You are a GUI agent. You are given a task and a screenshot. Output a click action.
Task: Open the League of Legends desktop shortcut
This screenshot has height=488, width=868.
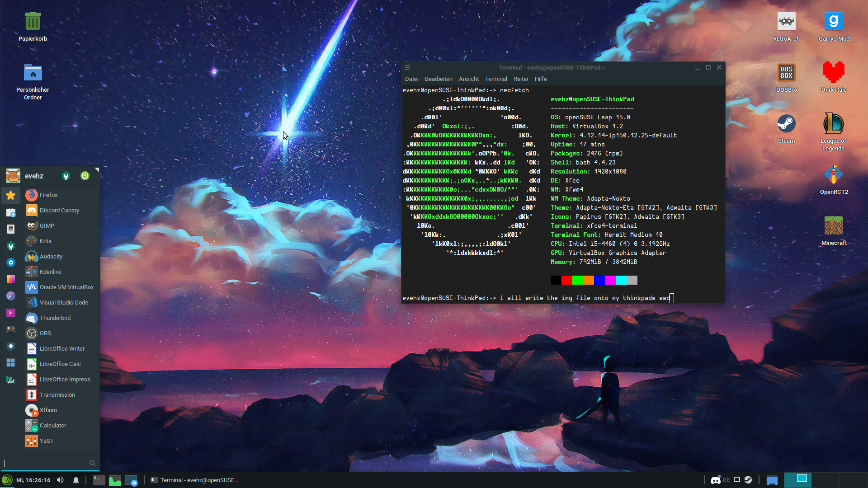(833, 132)
